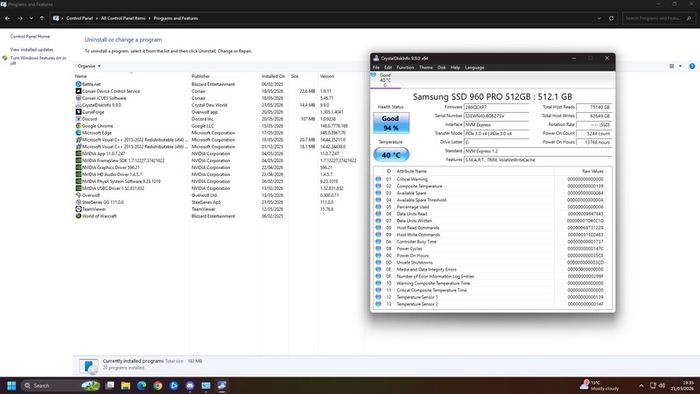Open Windows Start menu
This screenshot has height=394, width=700.
[12, 386]
